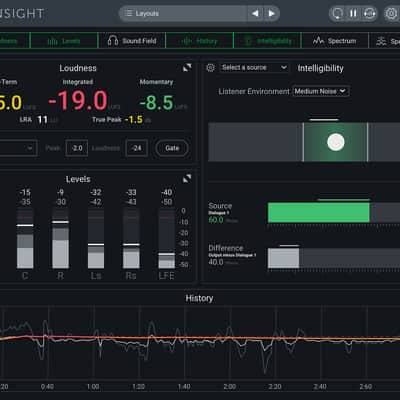Pause the metering

point(353,14)
